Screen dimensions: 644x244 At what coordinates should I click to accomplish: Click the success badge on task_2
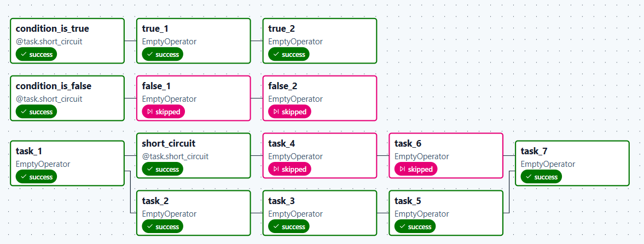click(x=163, y=226)
